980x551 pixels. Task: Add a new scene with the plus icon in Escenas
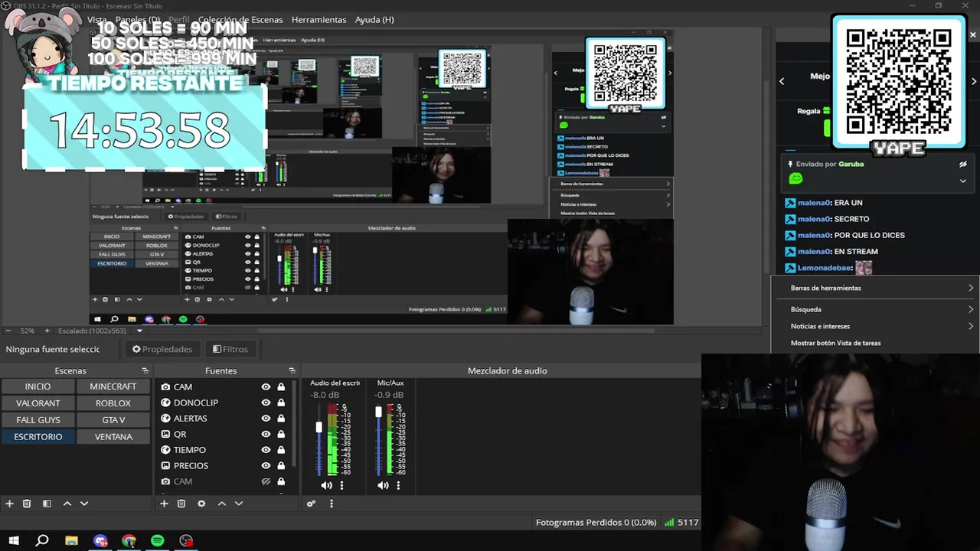coord(10,504)
